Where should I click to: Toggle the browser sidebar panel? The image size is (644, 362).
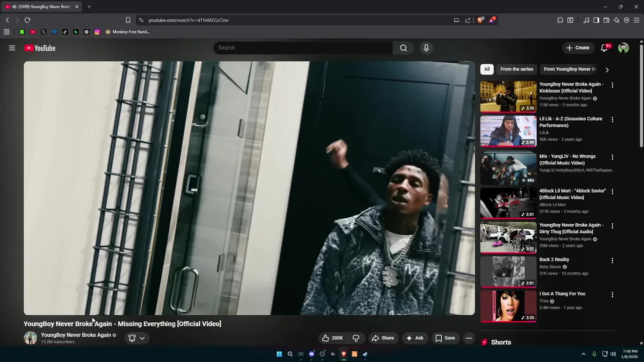tap(596, 20)
